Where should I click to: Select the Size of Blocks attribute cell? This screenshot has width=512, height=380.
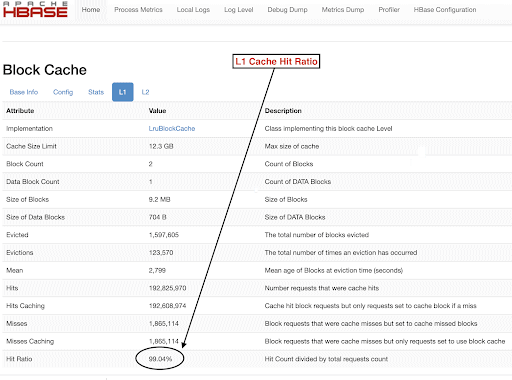tap(27, 199)
